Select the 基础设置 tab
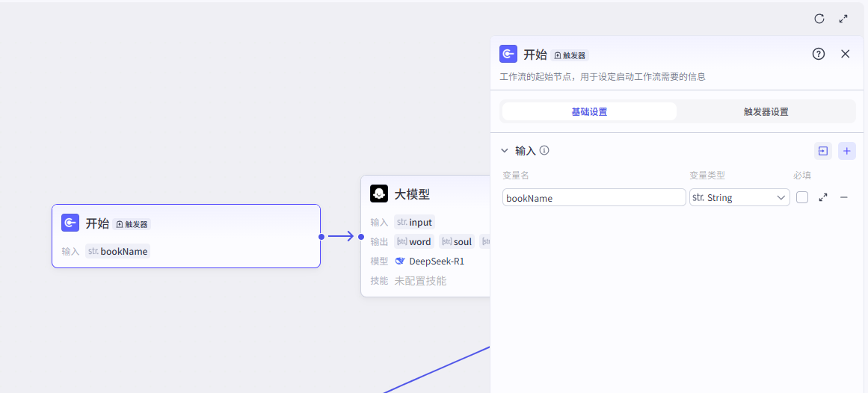Viewport: 868px width, 393px height. pyautogui.click(x=589, y=112)
